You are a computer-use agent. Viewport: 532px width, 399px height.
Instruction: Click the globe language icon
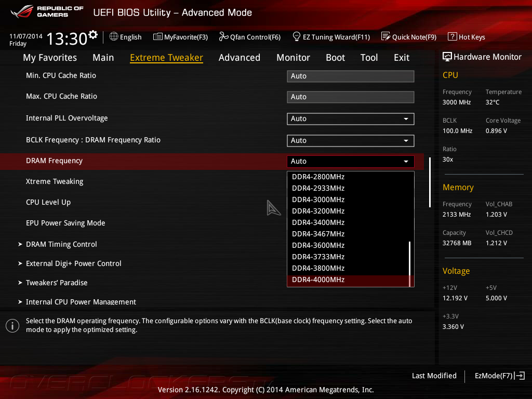pyautogui.click(x=114, y=36)
